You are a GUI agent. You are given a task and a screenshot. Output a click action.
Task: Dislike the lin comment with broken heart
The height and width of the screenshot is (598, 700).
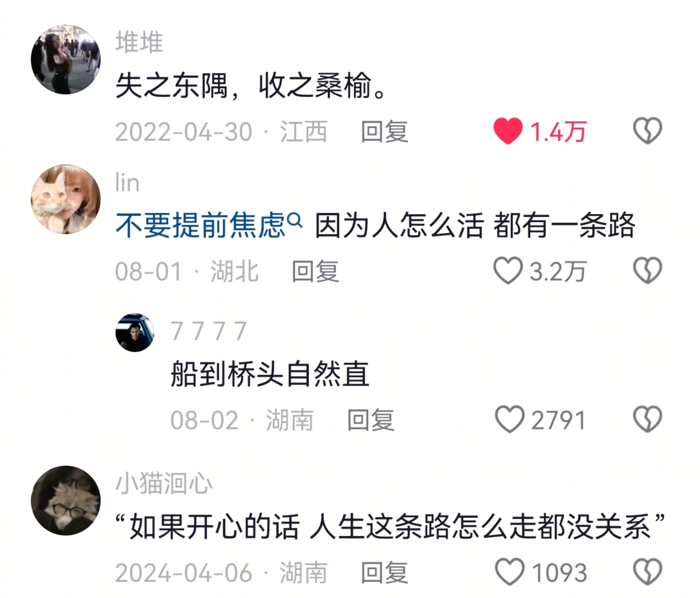(x=647, y=270)
